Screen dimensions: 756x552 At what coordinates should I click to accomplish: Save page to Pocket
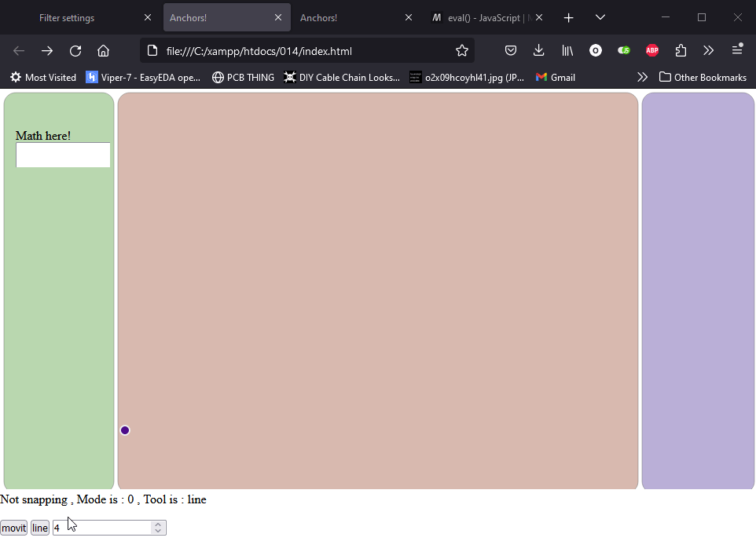pyautogui.click(x=511, y=50)
